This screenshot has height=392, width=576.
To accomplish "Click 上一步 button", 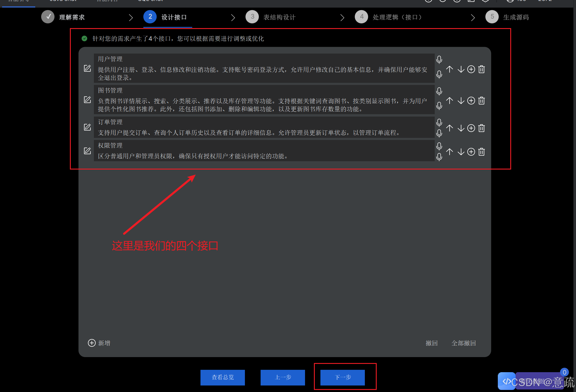I will (283, 377).
